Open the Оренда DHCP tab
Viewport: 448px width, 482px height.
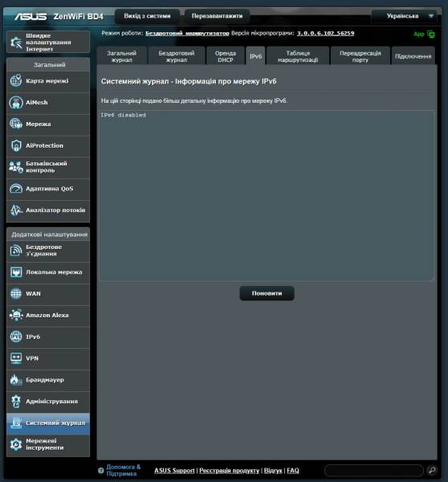click(x=226, y=56)
